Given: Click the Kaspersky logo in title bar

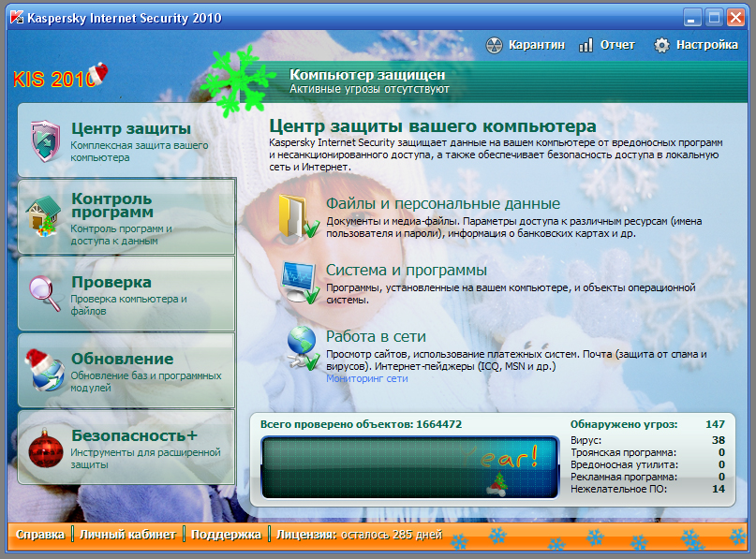Looking at the screenshot, I should point(17,18).
